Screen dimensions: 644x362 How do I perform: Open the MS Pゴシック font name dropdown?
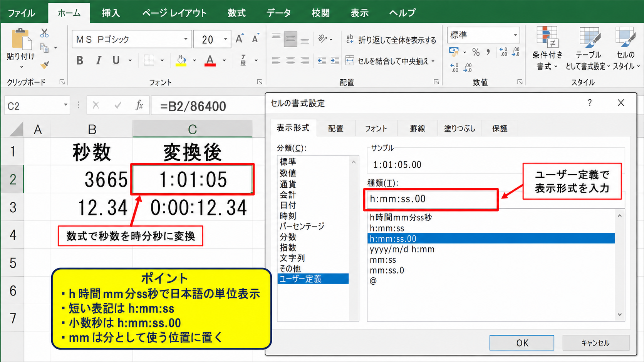coord(186,39)
